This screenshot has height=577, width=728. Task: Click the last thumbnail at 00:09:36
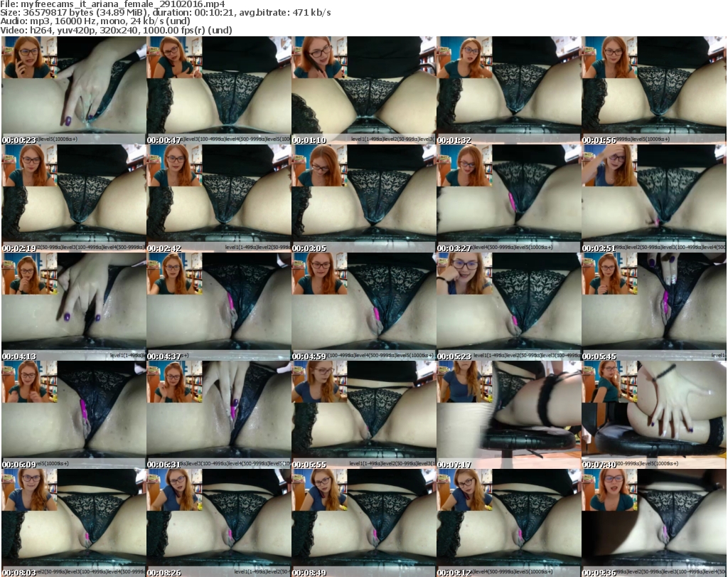[653, 523]
